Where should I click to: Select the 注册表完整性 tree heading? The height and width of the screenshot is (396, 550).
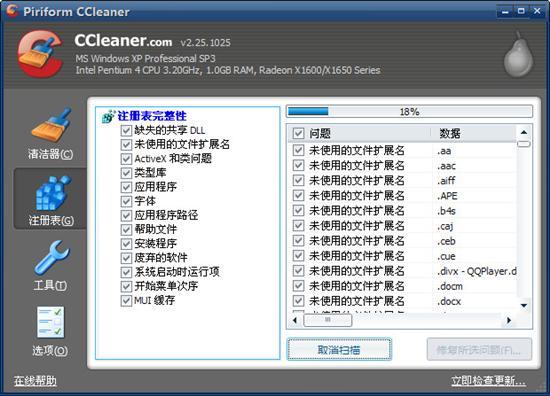coord(152,116)
